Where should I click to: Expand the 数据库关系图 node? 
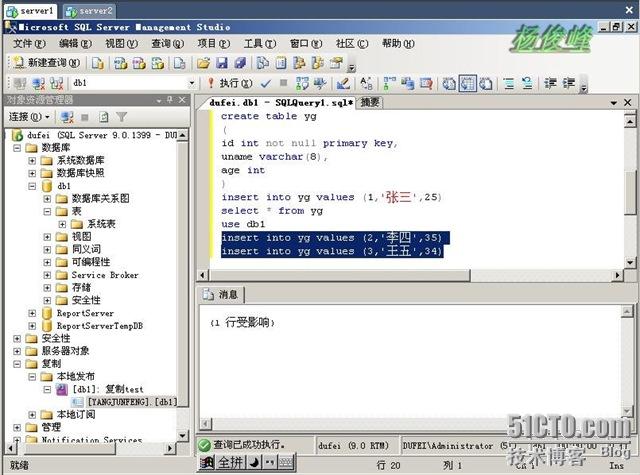47,199
